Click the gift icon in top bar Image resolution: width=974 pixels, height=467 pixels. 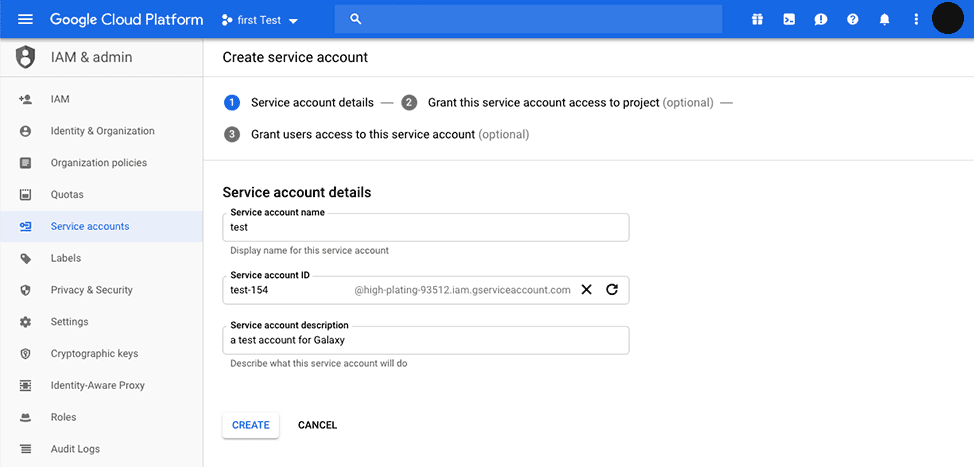pyautogui.click(x=757, y=19)
